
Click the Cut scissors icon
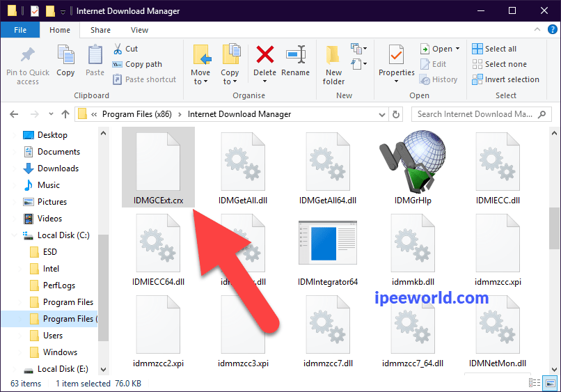[x=118, y=49]
